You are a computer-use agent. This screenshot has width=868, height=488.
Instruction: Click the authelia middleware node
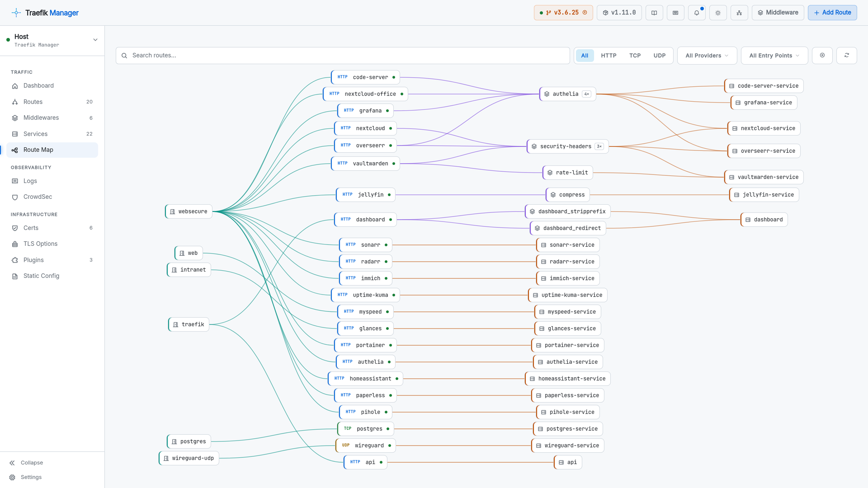[x=567, y=94]
